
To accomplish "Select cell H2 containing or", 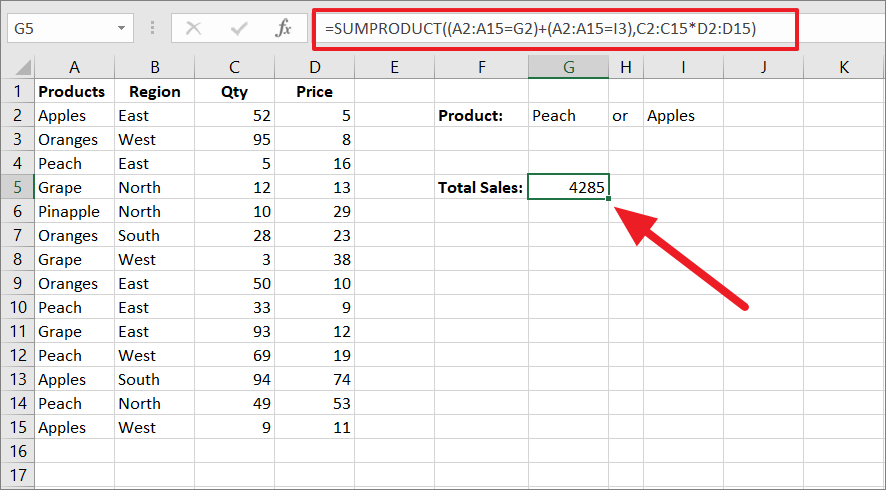I will pyautogui.click(x=626, y=115).
